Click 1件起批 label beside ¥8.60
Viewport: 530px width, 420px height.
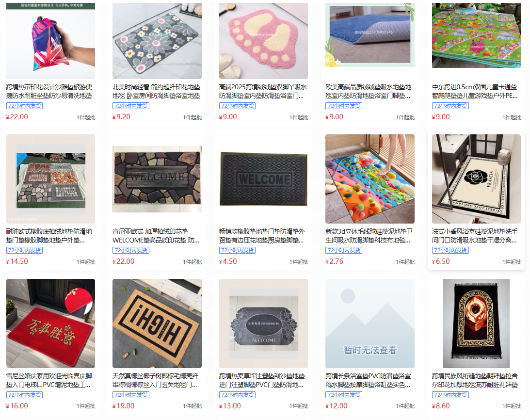(512, 406)
